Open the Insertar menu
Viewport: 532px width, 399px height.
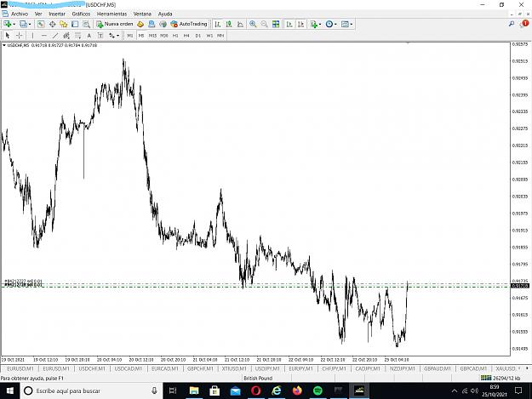[57, 14]
